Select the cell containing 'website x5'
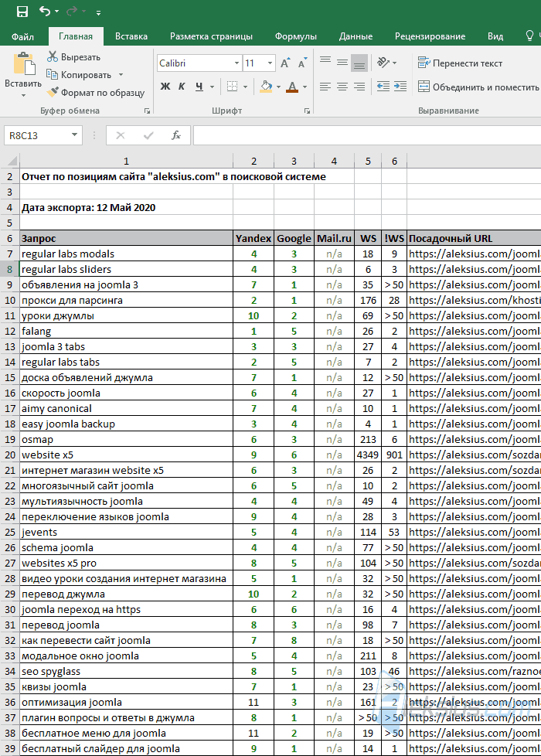 [x=126, y=455]
